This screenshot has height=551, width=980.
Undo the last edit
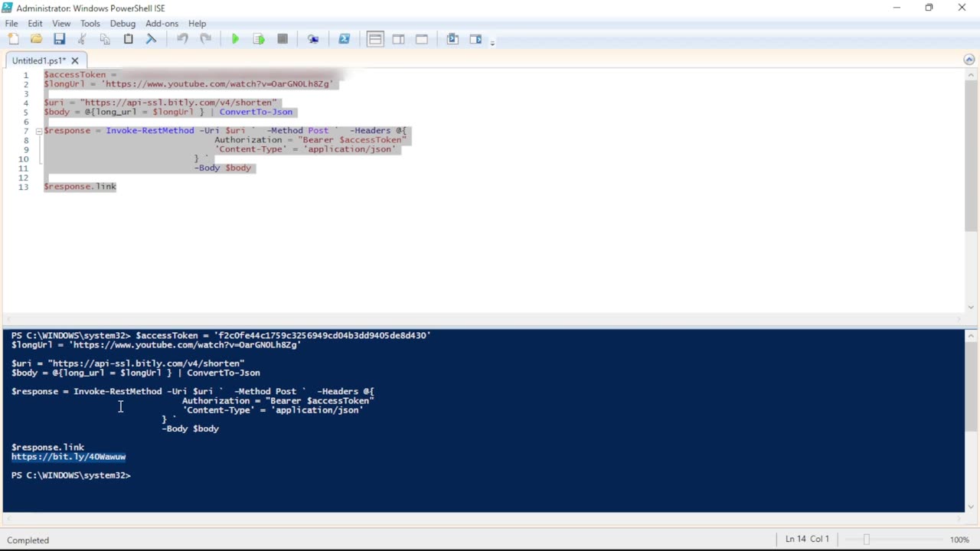pos(182,39)
